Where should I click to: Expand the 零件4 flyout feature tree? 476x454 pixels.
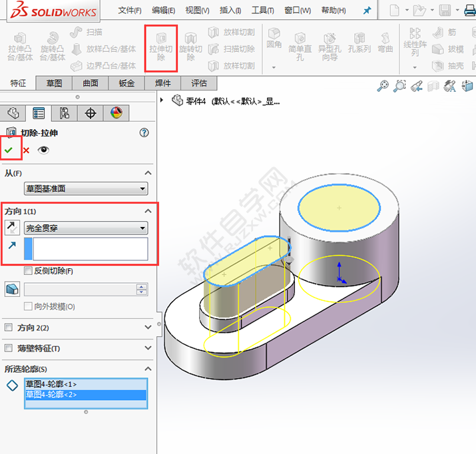coord(162,100)
